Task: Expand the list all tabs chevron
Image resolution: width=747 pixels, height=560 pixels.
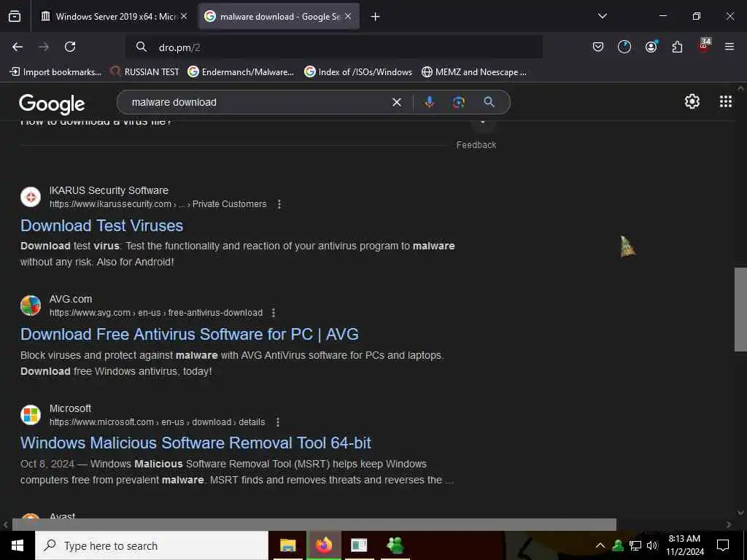Action: tap(603, 16)
